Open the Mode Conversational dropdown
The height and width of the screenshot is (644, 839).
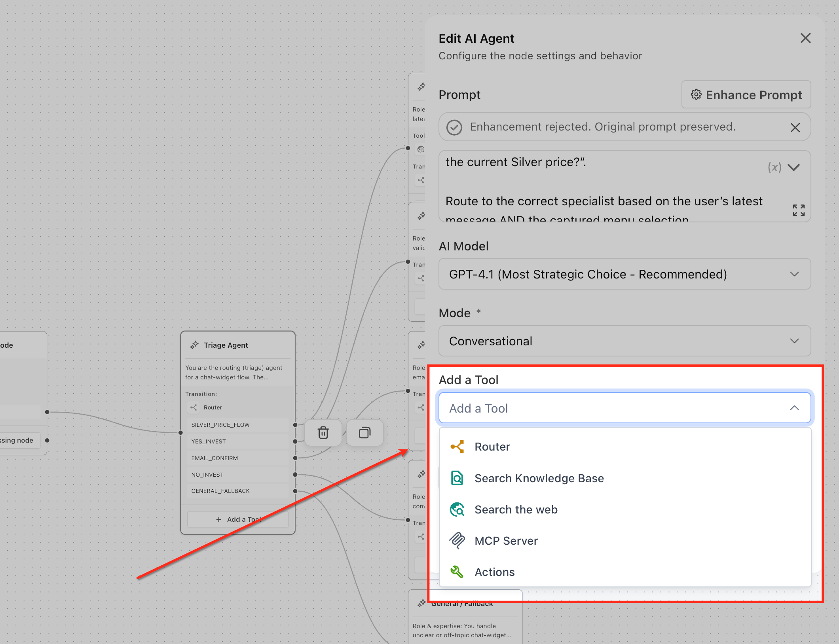coord(624,341)
